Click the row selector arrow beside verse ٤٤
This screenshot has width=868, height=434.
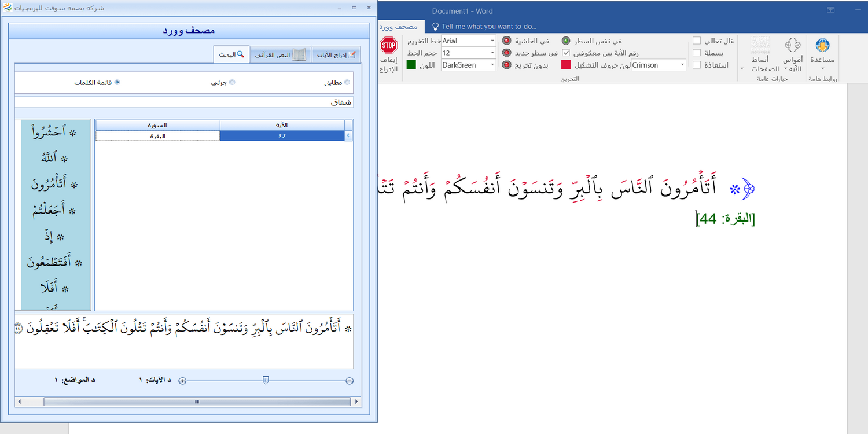pos(348,136)
